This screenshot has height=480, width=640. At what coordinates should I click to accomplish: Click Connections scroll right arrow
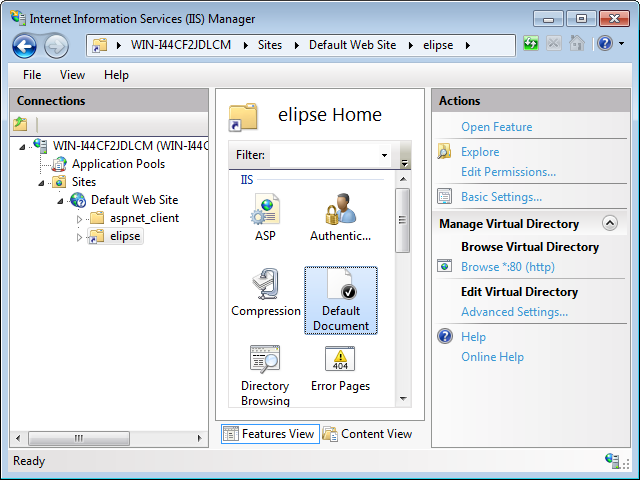[199, 438]
